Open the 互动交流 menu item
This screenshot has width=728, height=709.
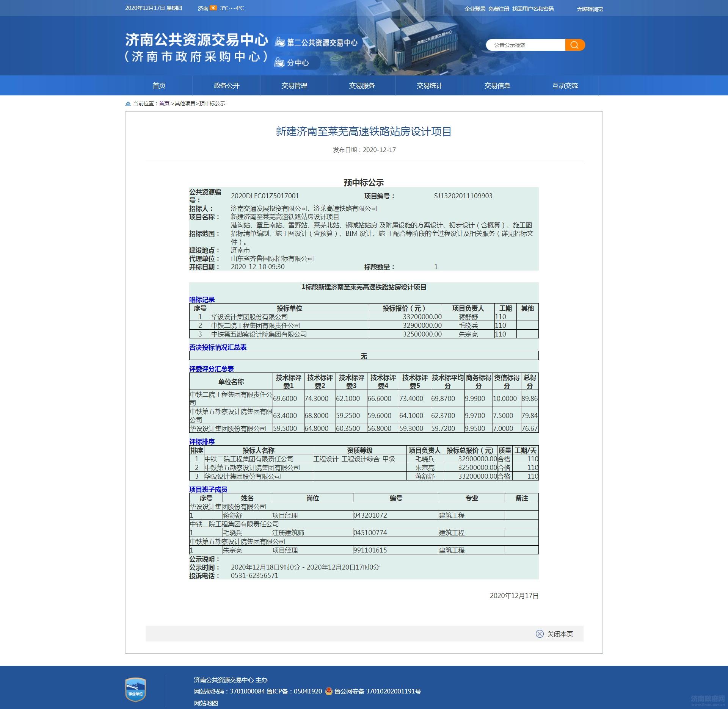565,86
